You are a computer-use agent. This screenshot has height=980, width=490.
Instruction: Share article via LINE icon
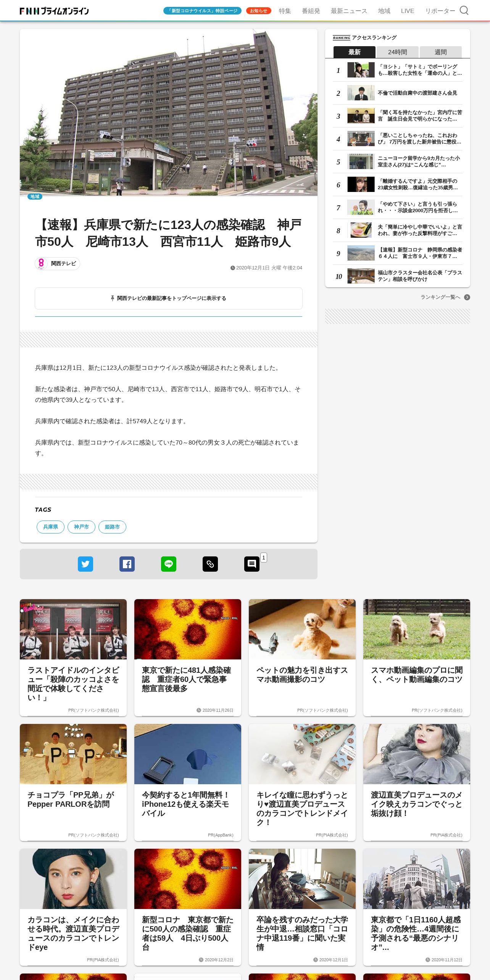pyautogui.click(x=169, y=564)
